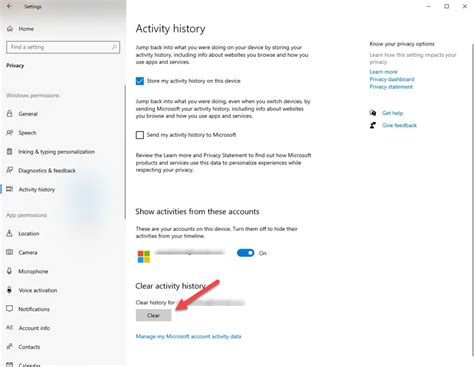
Task: Click the Find a setting search field
Action: [x=63, y=47]
